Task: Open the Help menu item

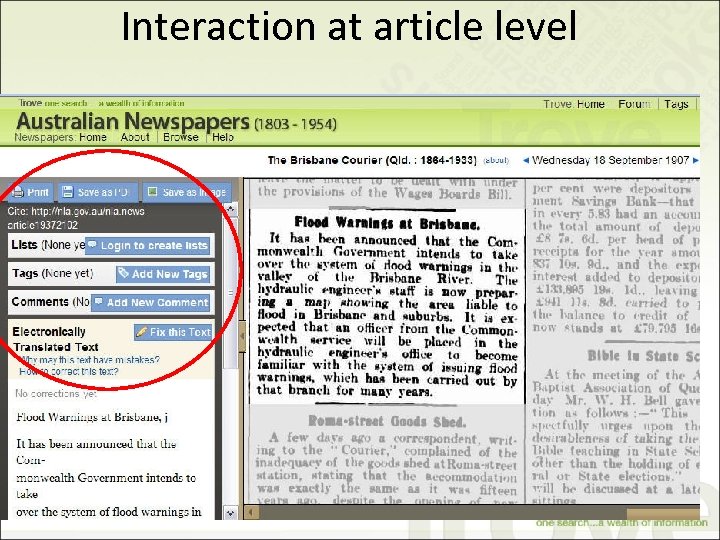Action: coord(223,137)
